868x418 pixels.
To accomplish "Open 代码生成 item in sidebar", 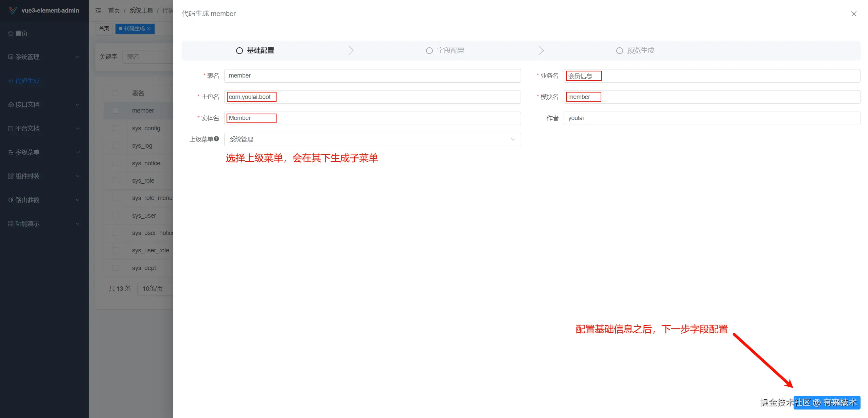I will click(27, 81).
